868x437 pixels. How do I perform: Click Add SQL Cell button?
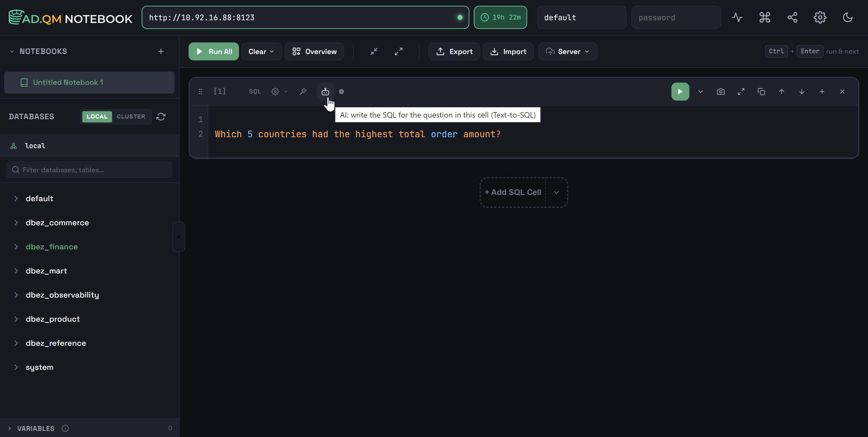click(x=512, y=192)
